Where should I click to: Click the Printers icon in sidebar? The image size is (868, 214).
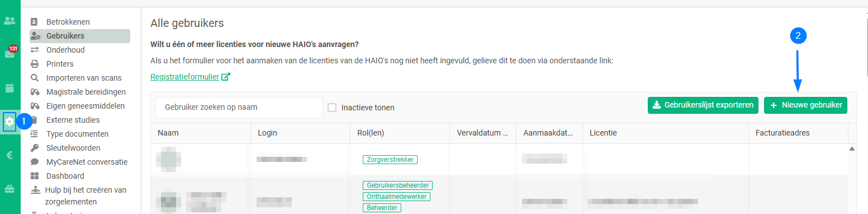(35, 64)
